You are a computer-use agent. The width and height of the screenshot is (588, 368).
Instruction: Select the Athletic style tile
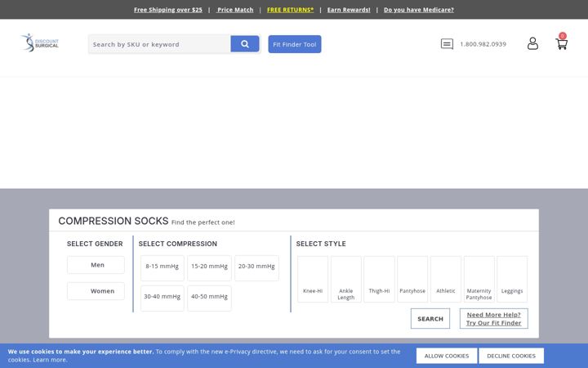click(x=446, y=279)
